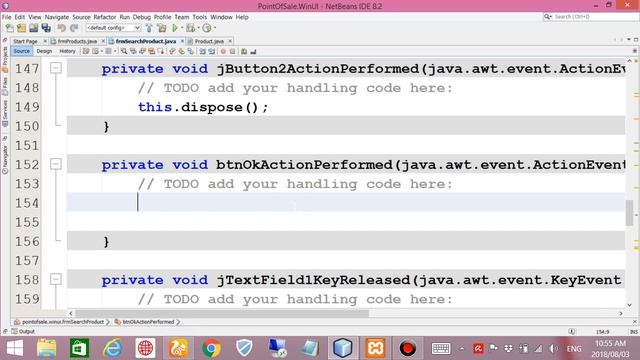Collapse the btnOkActionPerformed method fold
The image size is (640, 360).
tap(56, 164)
